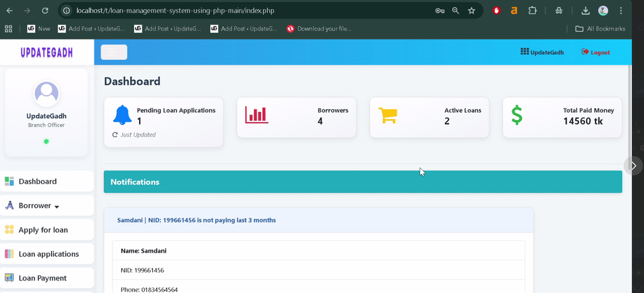Log out using Logout link
Viewport: 644px width, 293px height.
click(x=596, y=52)
